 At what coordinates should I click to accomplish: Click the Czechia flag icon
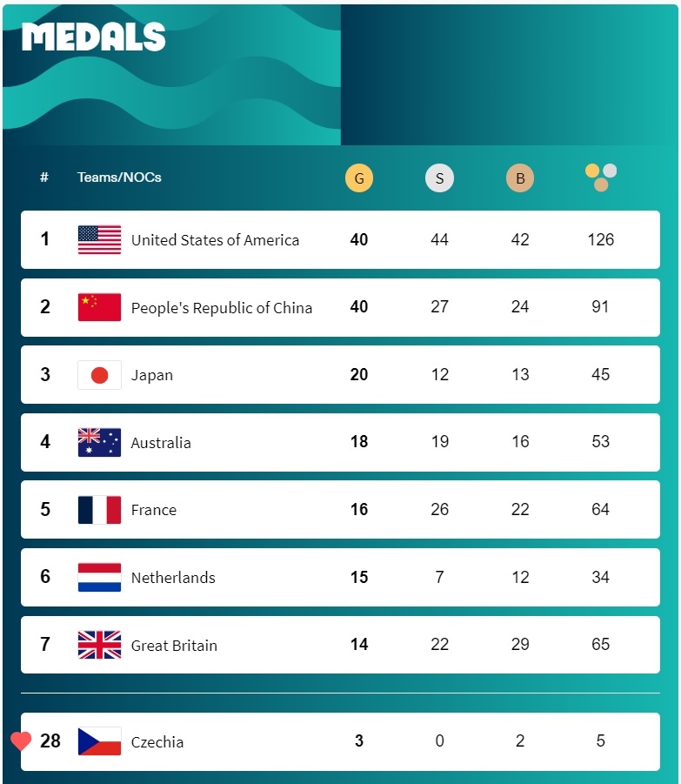tap(99, 741)
